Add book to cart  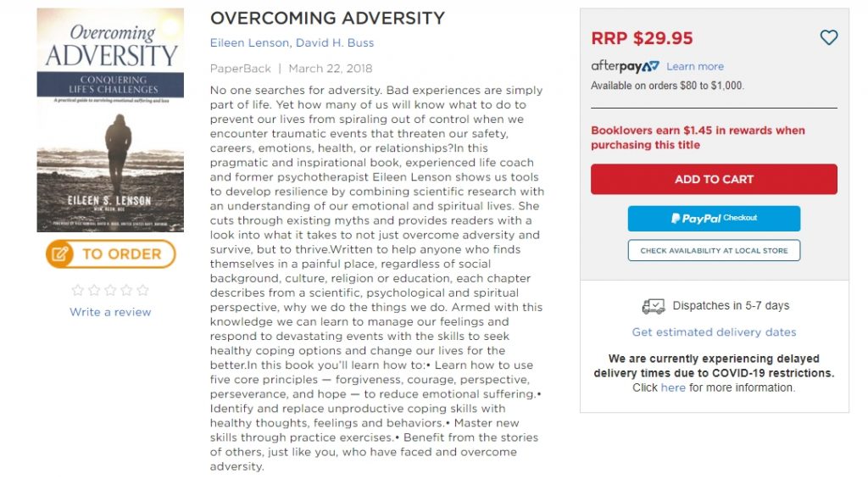[714, 179]
